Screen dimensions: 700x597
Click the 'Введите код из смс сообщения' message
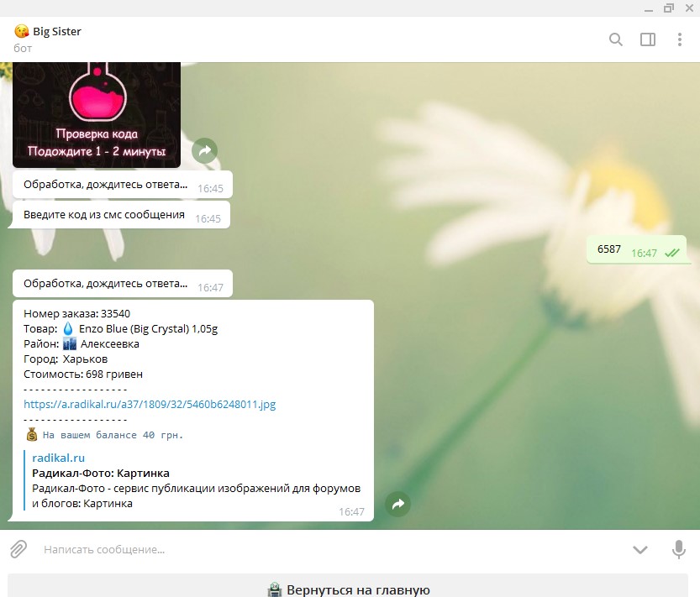tap(104, 215)
